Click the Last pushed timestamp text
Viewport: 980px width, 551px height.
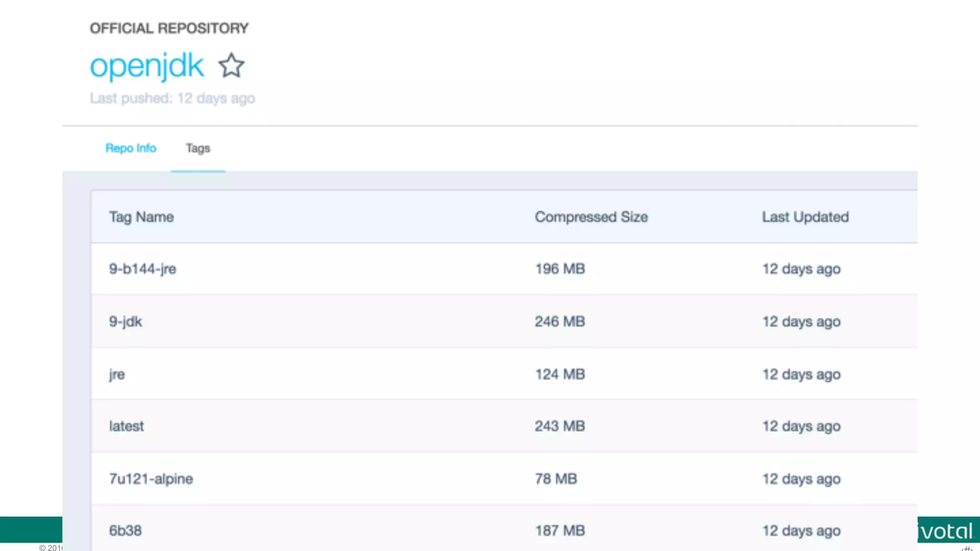(172, 99)
